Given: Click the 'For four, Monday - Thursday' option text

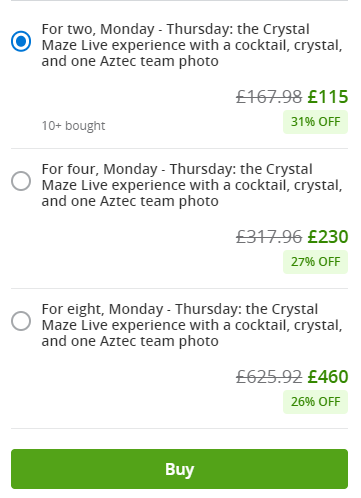Looking at the screenshot, I should point(192,185).
